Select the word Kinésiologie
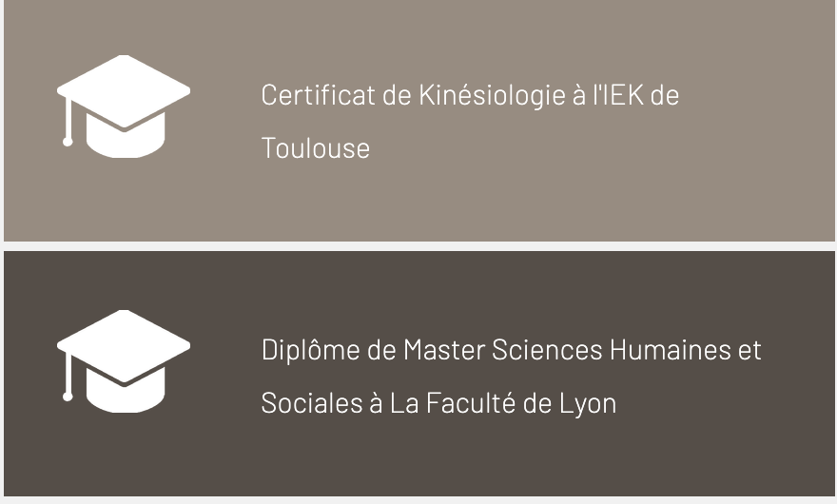This screenshot has width=837, height=504. click(x=492, y=96)
